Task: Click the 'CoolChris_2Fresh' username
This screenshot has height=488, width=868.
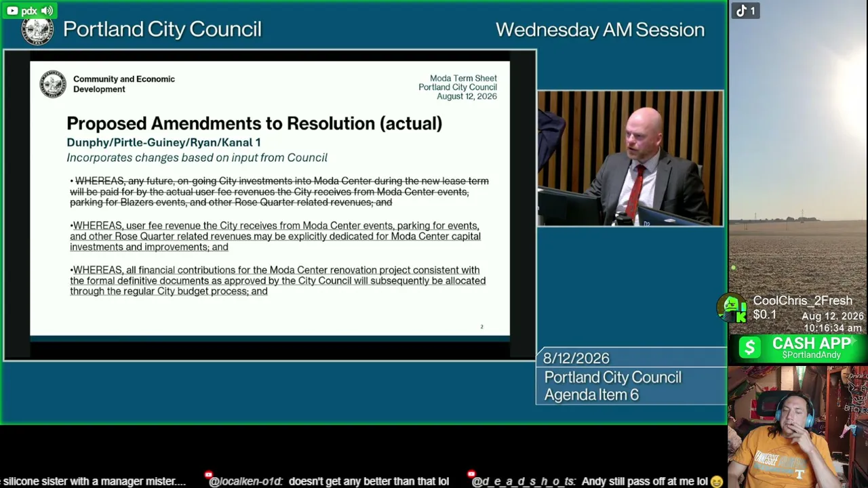Action: (802, 301)
